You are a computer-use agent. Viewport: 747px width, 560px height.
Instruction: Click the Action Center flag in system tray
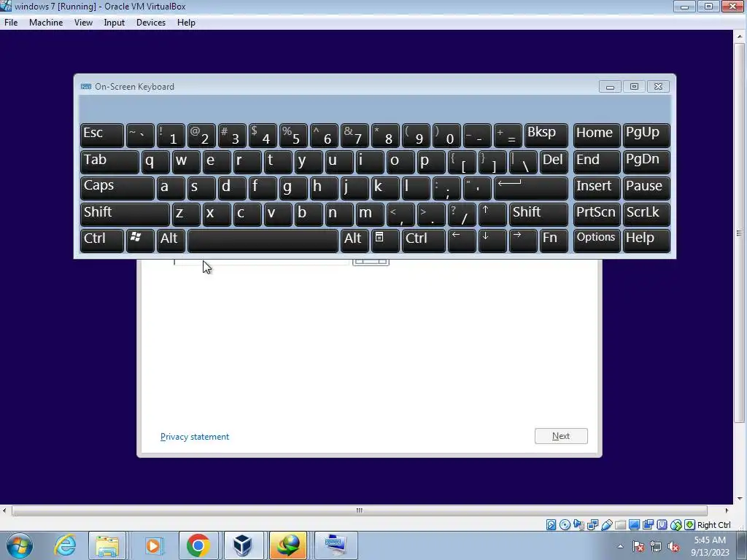[638, 546]
